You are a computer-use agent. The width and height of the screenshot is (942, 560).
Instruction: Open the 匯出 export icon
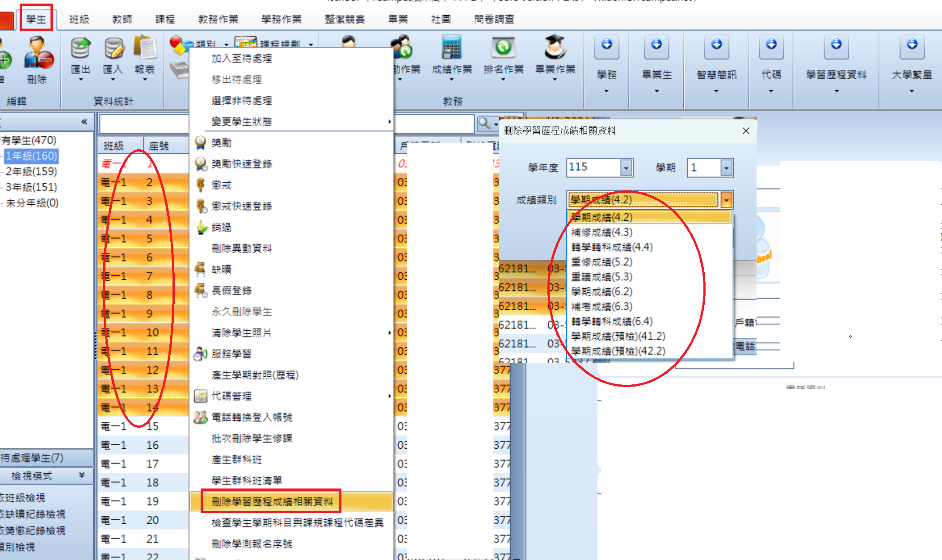80,49
